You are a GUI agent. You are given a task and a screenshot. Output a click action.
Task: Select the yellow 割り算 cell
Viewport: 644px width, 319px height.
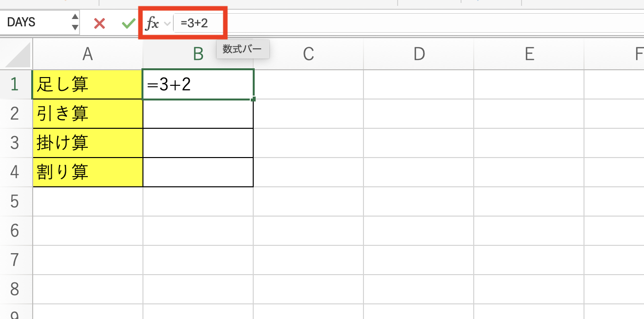(x=87, y=172)
